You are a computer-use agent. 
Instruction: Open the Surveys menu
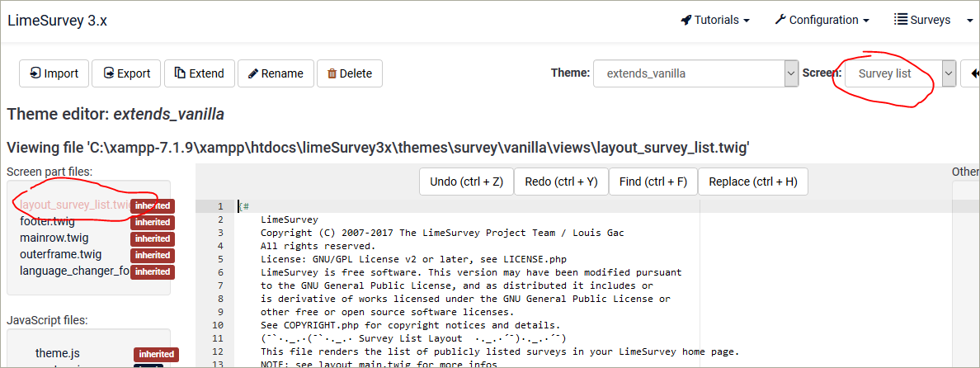pyautogui.click(x=923, y=20)
